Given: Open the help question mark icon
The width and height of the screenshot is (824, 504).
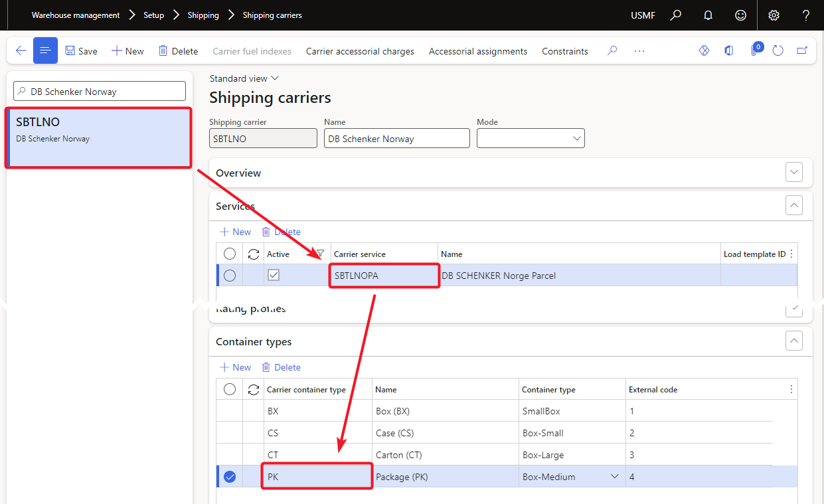Looking at the screenshot, I should [x=806, y=15].
